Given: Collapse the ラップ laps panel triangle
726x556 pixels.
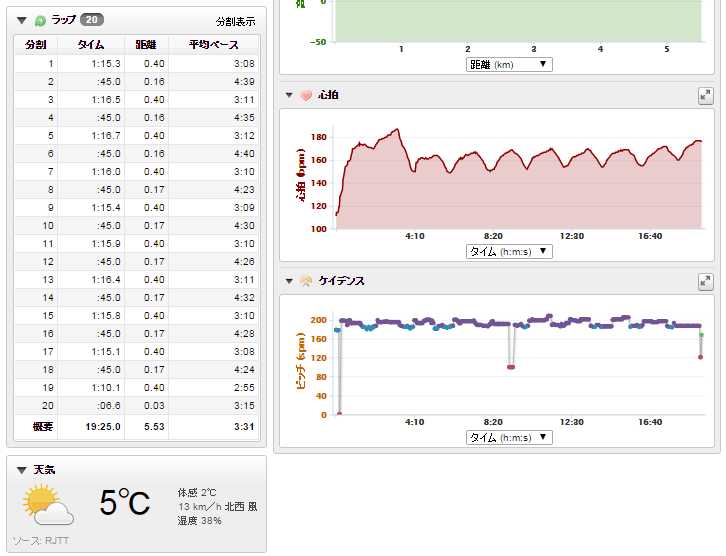Looking at the screenshot, I should (x=21, y=20).
